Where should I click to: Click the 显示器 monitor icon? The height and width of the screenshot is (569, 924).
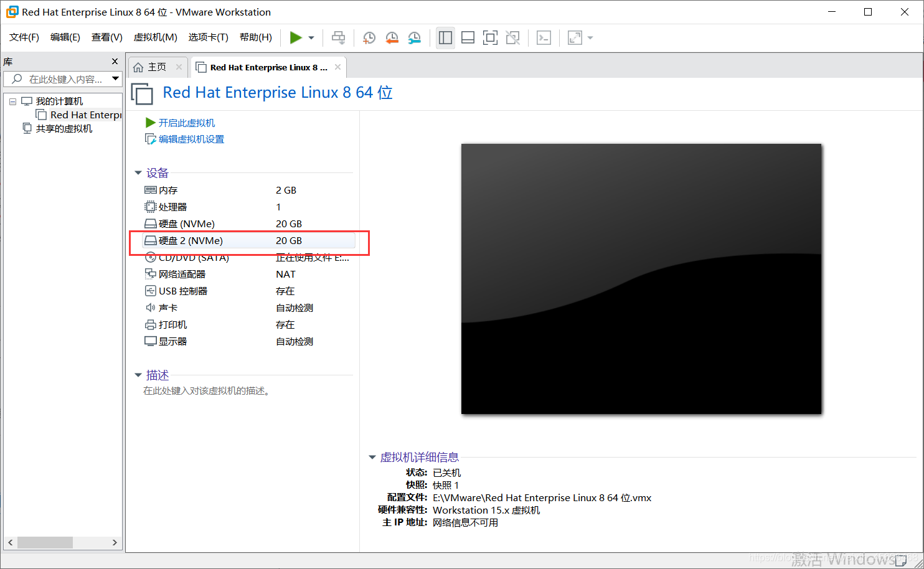[150, 341]
